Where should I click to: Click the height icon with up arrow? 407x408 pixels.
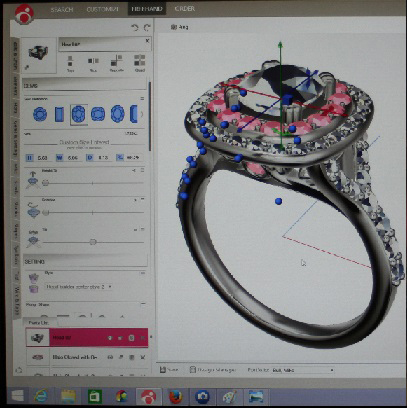tap(32, 180)
